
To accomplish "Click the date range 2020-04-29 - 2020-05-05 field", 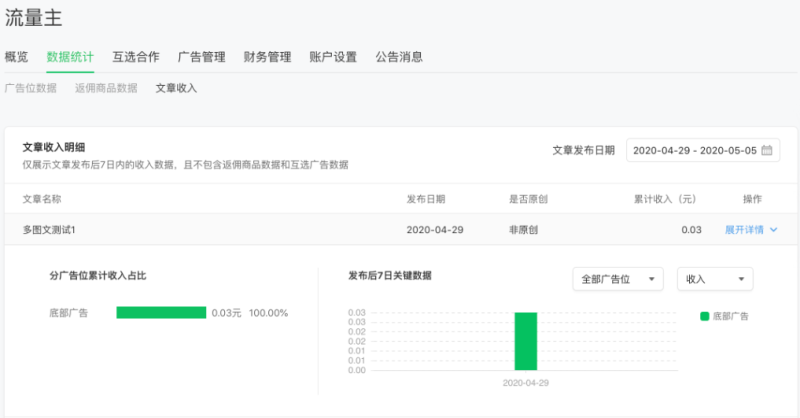I will point(703,150).
